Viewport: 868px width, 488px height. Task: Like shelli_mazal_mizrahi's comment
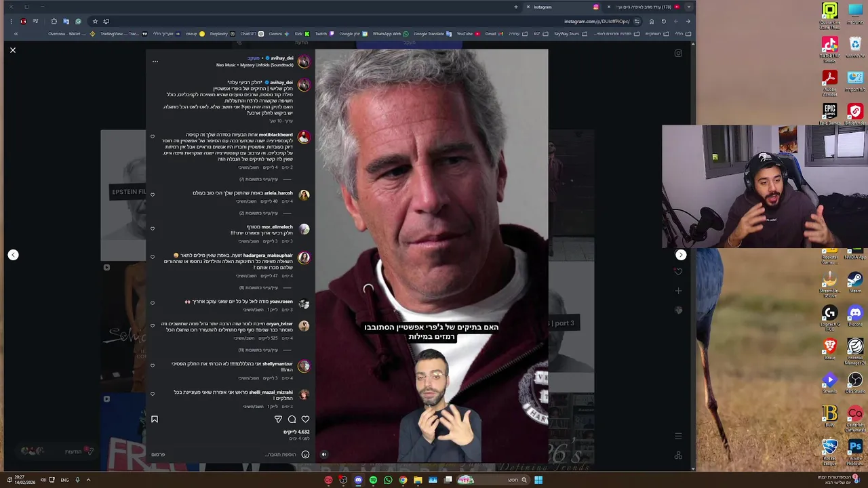[x=153, y=394]
